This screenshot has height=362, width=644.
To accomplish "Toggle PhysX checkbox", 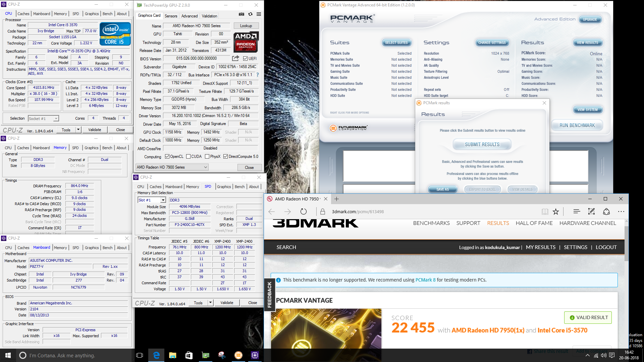I will pyautogui.click(x=207, y=157).
